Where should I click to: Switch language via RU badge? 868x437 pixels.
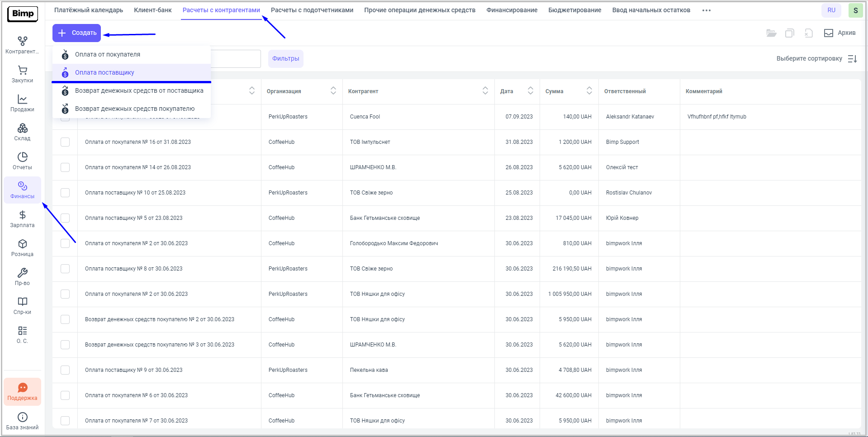coord(831,10)
